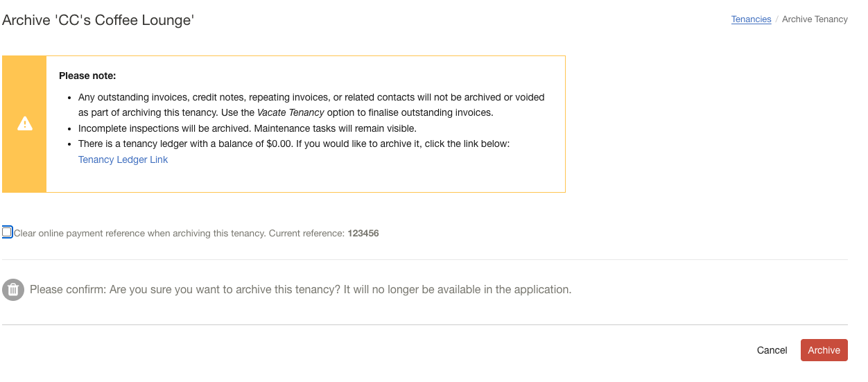Click the breadcrumb slash separator

tap(776, 19)
